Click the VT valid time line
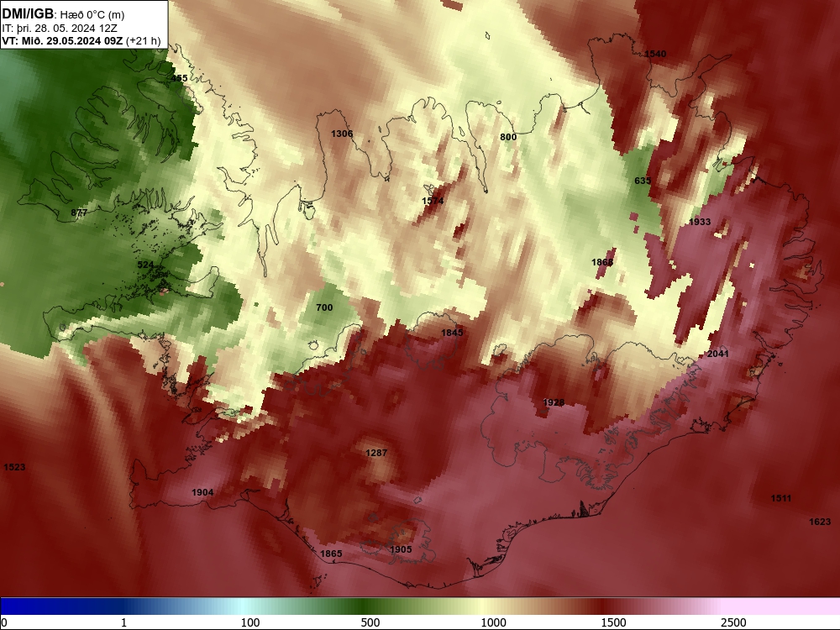The image size is (840, 630). [81, 40]
